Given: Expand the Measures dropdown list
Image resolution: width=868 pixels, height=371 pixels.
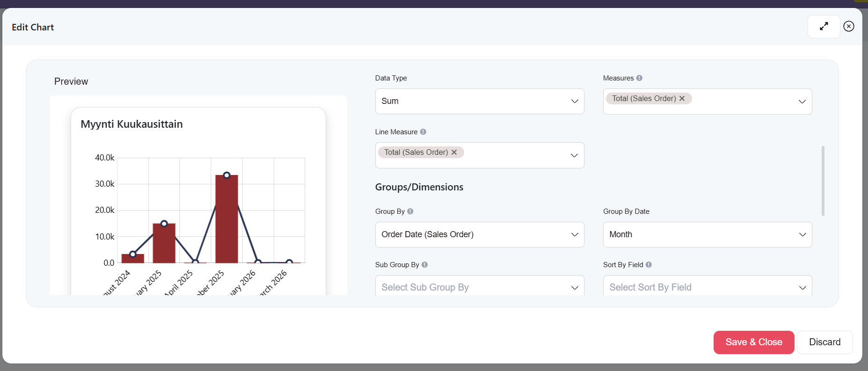Looking at the screenshot, I should [802, 102].
